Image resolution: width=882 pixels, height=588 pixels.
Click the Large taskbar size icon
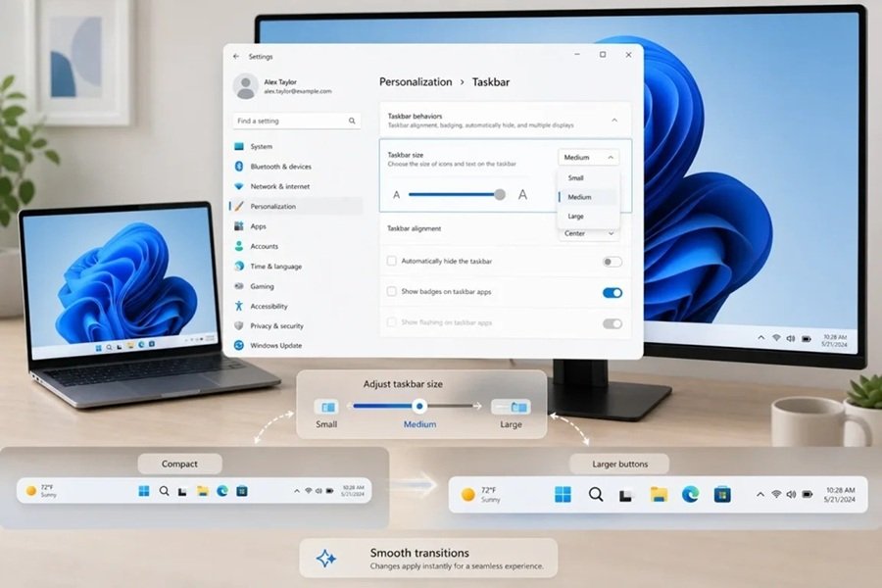(x=511, y=407)
